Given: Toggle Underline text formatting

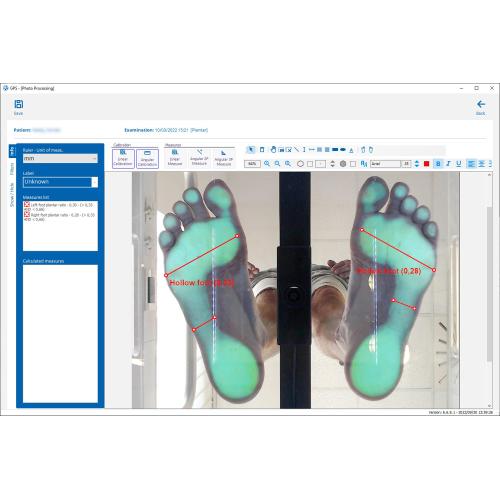Looking at the screenshot, I should (x=459, y=164).
